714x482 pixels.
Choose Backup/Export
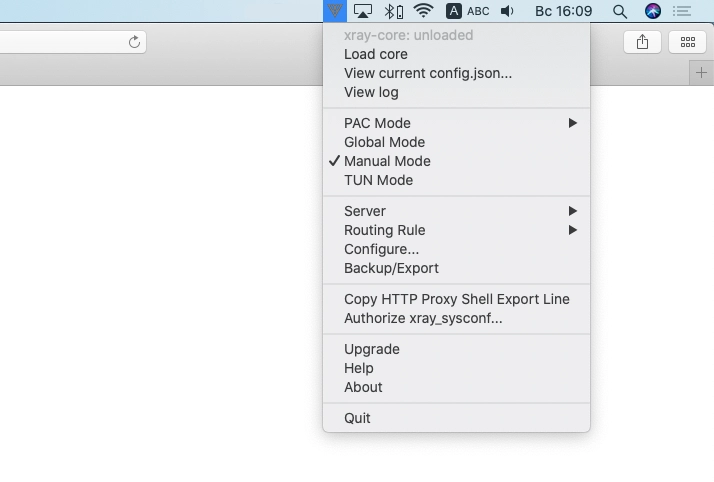tap(456, 269)
